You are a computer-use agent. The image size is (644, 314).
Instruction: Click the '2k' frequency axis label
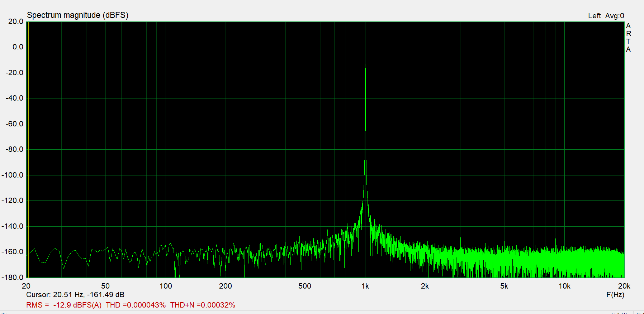click(x=425, y=286)
